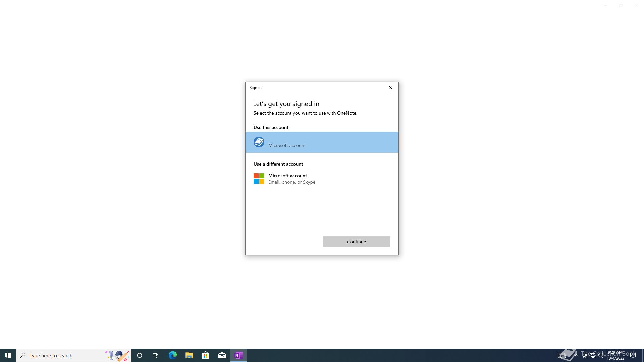Image resolution: width=644 pixels, height=362 pixels.
Task: Click the Microsoft four-color logo
Action: pyautogui.click(x=259, y=179)
